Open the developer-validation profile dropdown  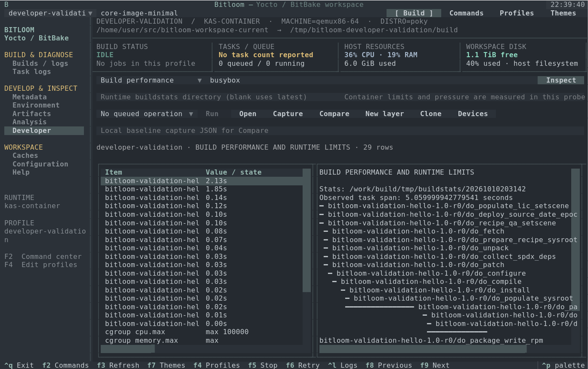tap(50, 13)
